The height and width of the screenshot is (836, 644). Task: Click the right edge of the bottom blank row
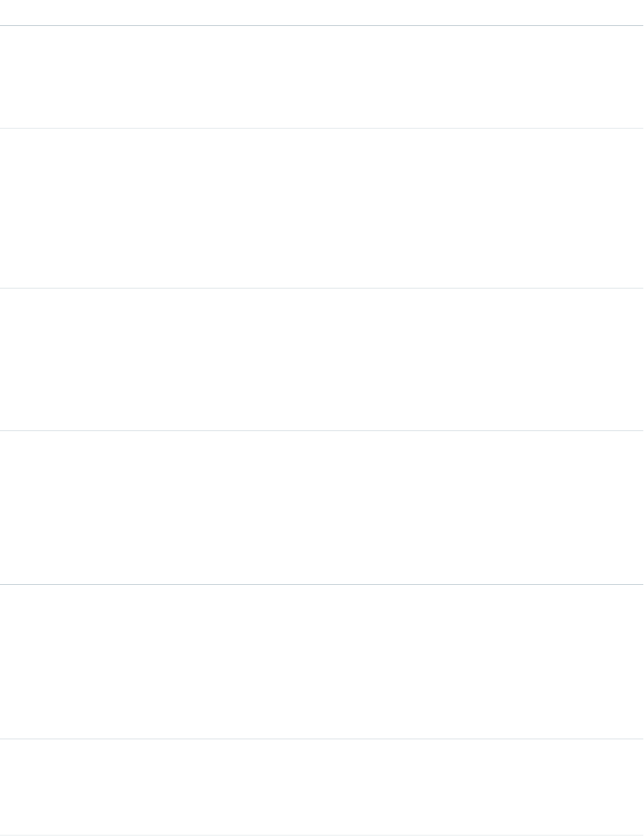click(x=640, y=787)
